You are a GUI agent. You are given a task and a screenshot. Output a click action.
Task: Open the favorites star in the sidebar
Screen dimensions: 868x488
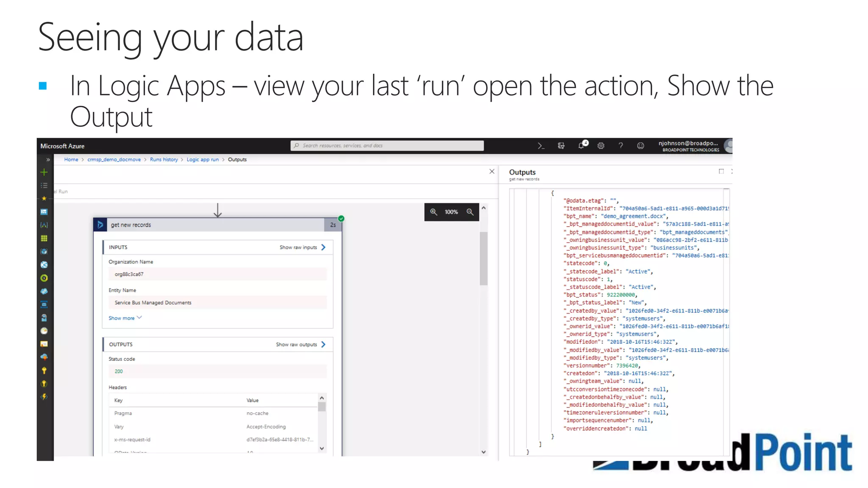coord(44,198)
